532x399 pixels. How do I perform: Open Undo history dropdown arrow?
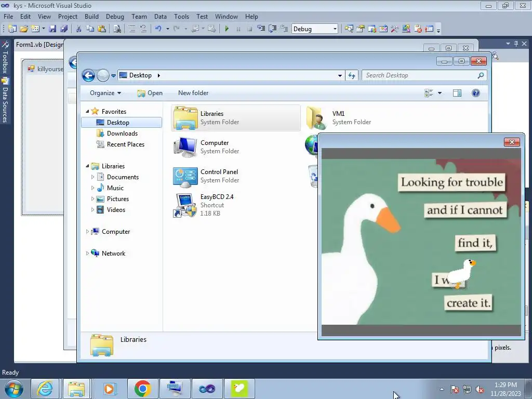(168, 29)
